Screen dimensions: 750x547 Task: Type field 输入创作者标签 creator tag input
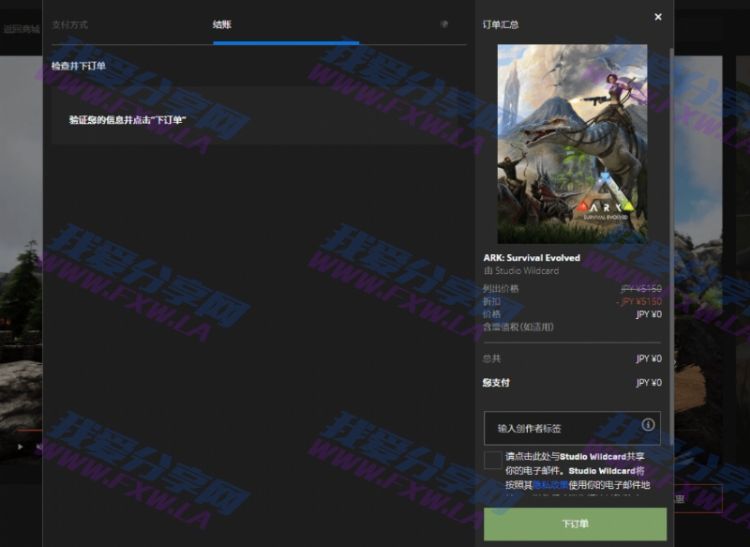[x=572, y=428]
